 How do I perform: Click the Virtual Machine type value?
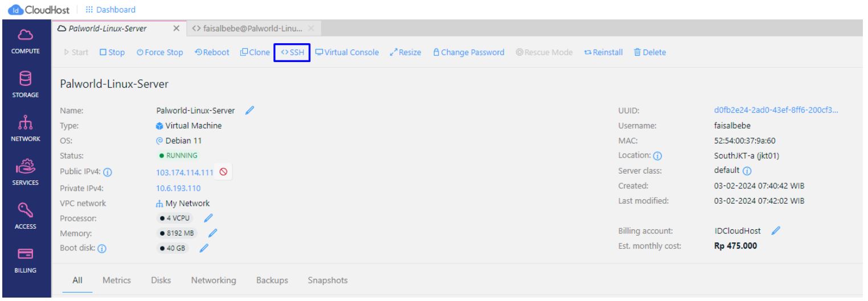tap(189, 125)
